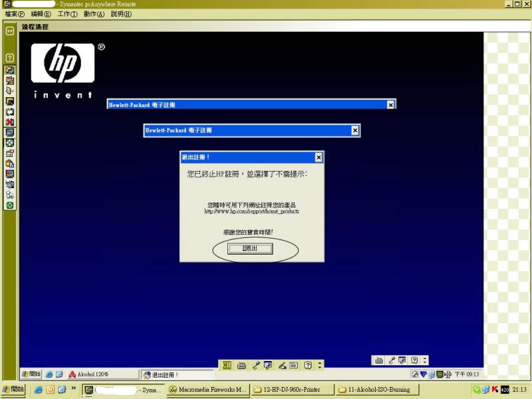Click the door with arrow sidebar icon

10,91
